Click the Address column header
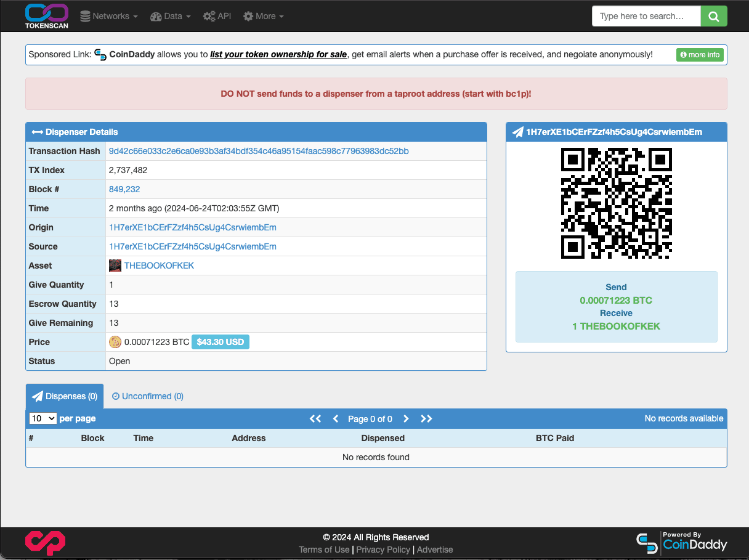 point(249,438)
